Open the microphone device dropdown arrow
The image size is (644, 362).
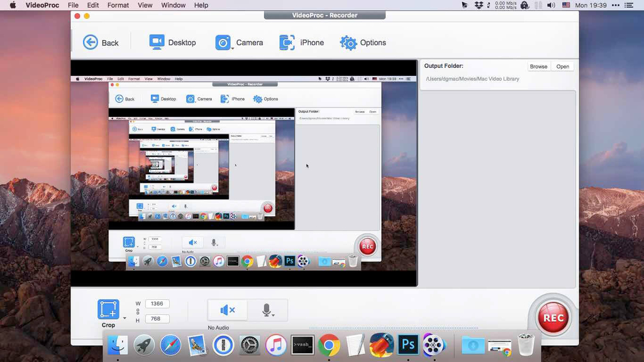274,315
